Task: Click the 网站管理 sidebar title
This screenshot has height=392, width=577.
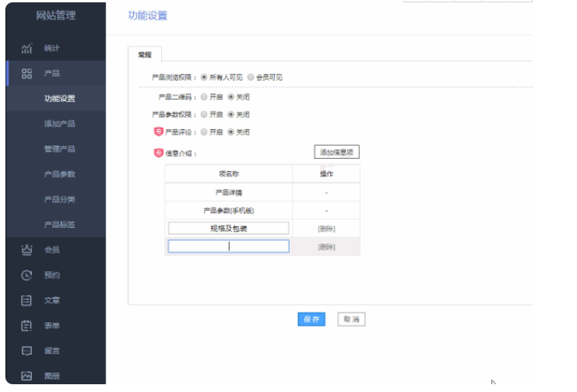Action: [56, 16]
